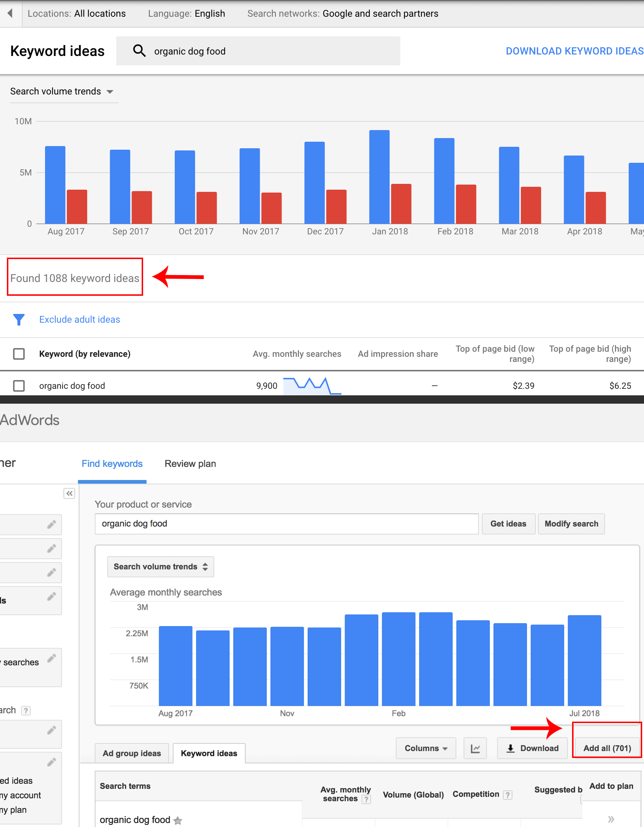Click the double-arrow add to plan icon
The width and height of the screenshot is (644, 827).
(611, 819)
